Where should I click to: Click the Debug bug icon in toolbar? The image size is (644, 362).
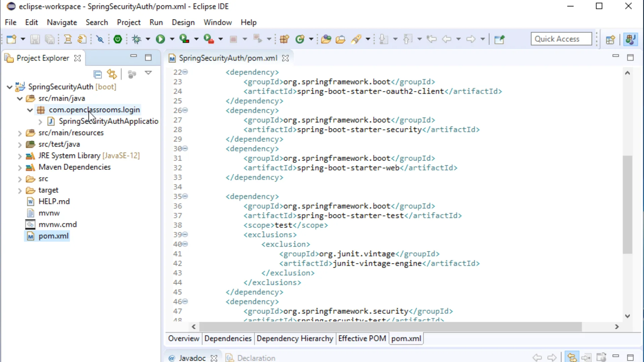click(x=137, y=39)
